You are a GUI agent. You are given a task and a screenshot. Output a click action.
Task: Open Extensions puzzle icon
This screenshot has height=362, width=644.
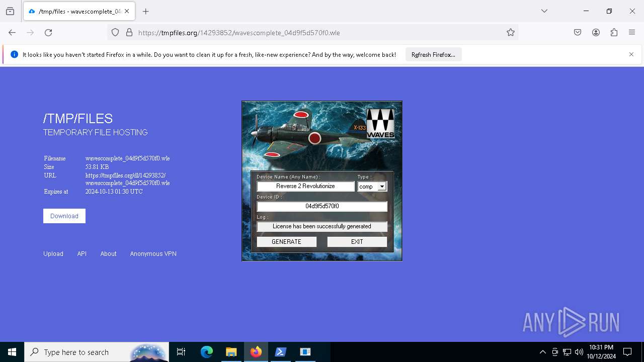coord(614,33)
